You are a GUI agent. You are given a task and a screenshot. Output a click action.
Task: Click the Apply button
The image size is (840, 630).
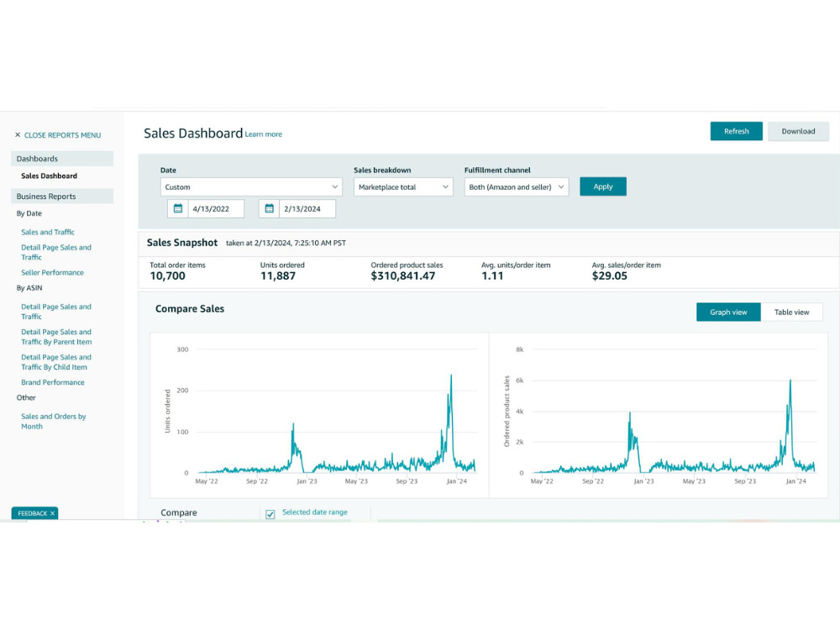tap(602, 186)
